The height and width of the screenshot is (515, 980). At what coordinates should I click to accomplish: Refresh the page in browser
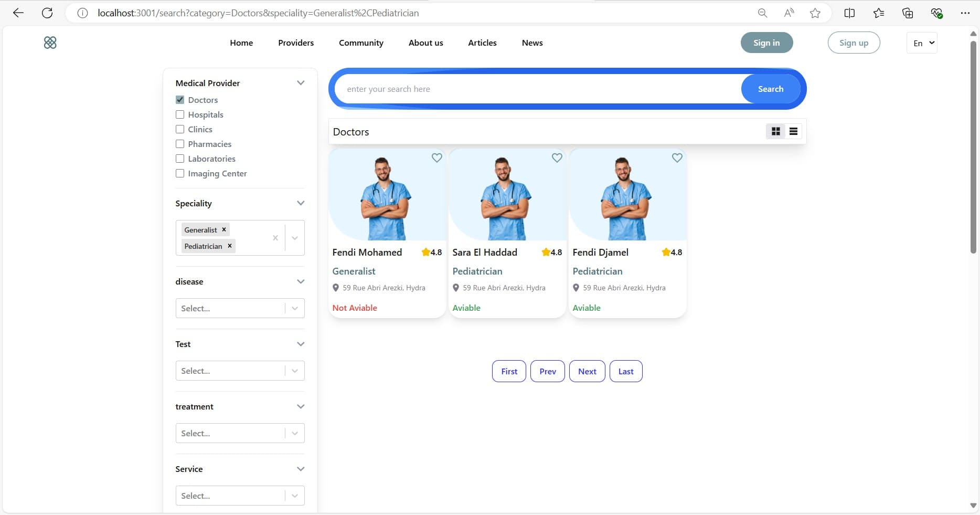click(47, 13)
